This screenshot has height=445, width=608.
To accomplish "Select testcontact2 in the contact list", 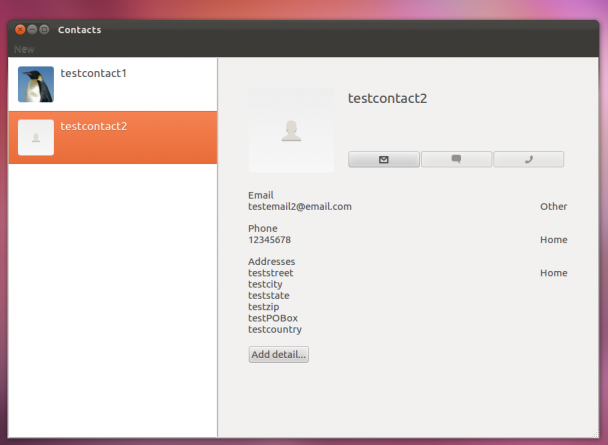I will coord(112,137).
